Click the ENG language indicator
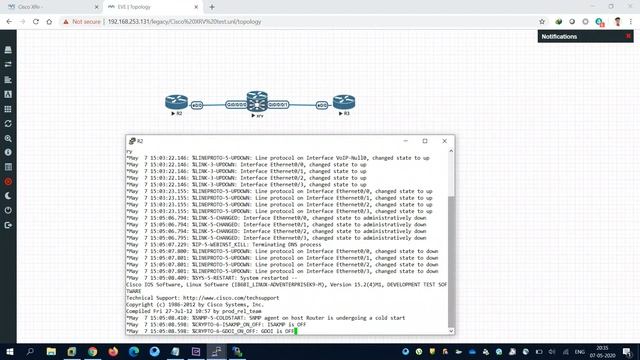 [x=580, y=352]
